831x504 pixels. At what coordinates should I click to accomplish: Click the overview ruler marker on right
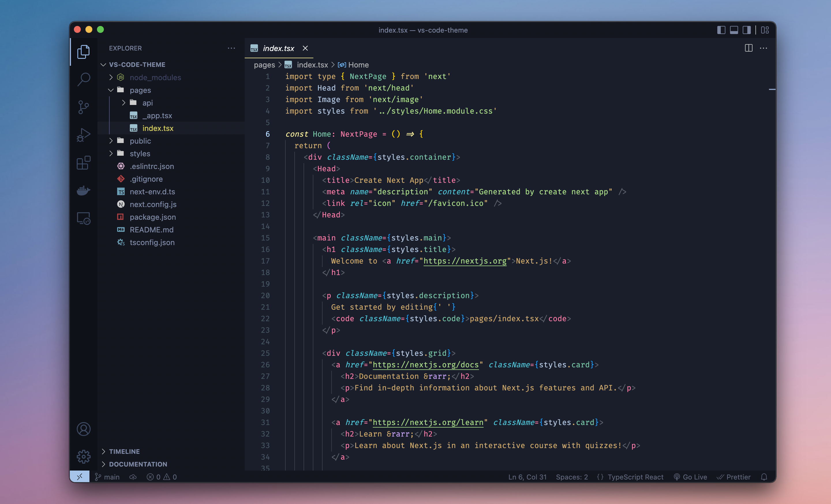pos(772,89)
